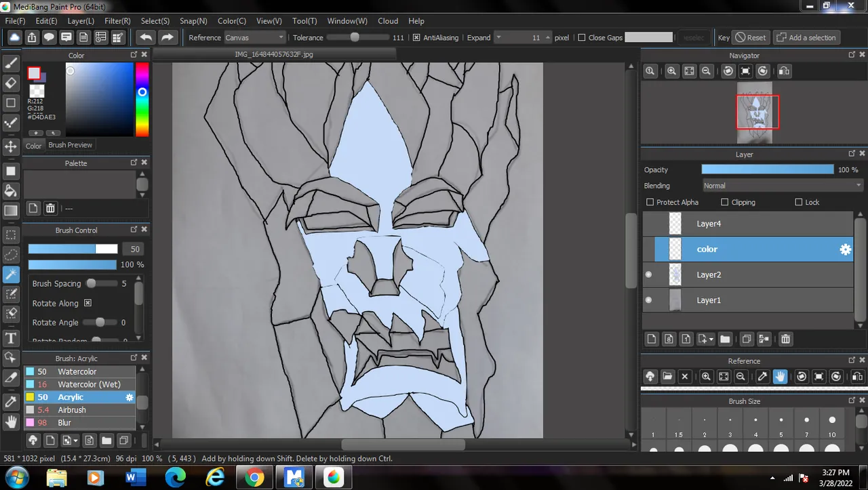Viewport: 868px width, 490px height.
Task: Select the rectangular Select tool
Action: point(11,234)
